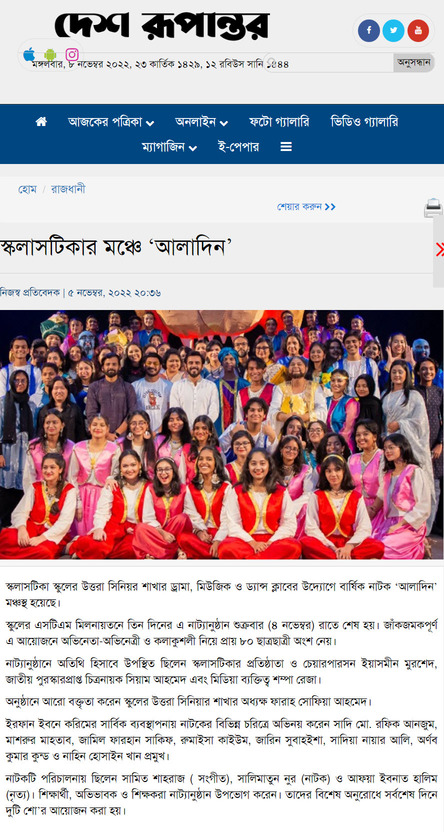The height and width of the screenshot is (832, 444).
Task: Click the অনুসন্ধান search button
Action: click(x=414, y=63)
